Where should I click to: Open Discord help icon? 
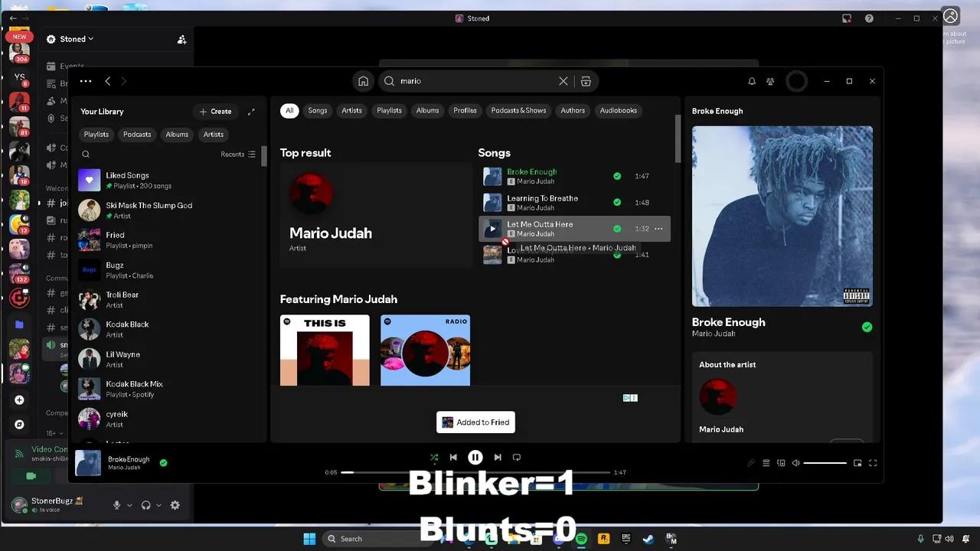click(869, 18)
